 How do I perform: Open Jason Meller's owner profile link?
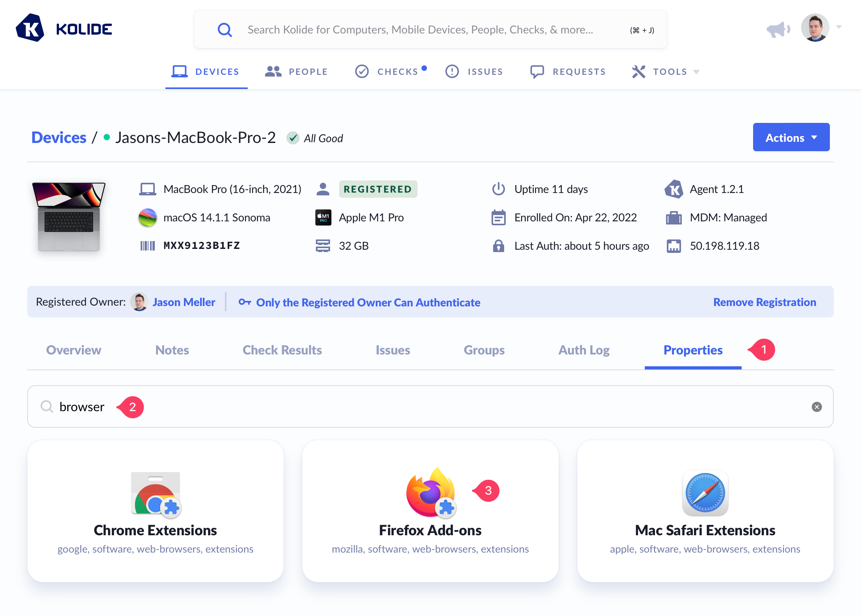click(184, 302)
